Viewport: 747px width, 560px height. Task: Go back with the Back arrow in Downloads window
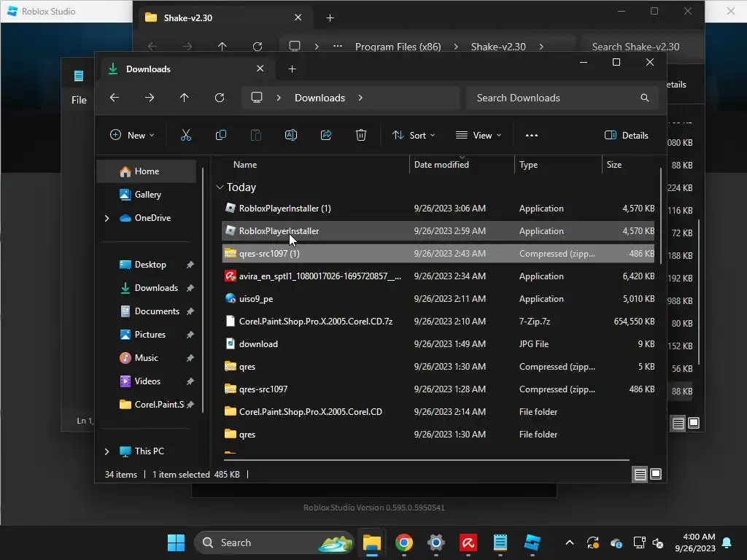click(115, 98)
